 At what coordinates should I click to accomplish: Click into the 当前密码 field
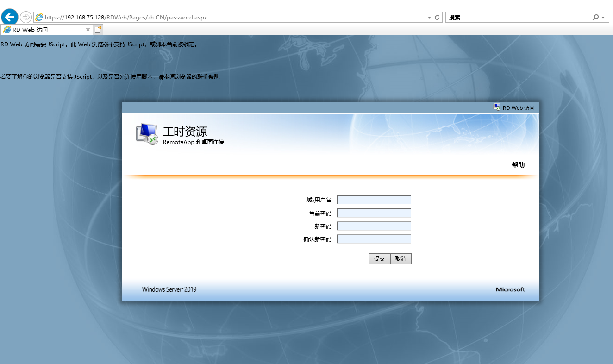[374, 213]
